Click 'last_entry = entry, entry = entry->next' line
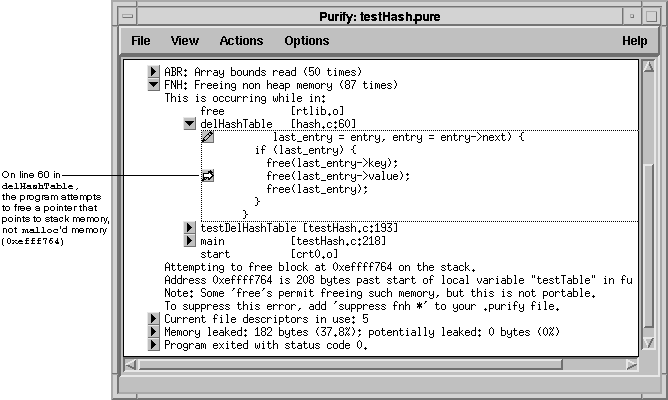Image resolution: width=668 pixels, height=400 pixels. click(x=398, y=137)
